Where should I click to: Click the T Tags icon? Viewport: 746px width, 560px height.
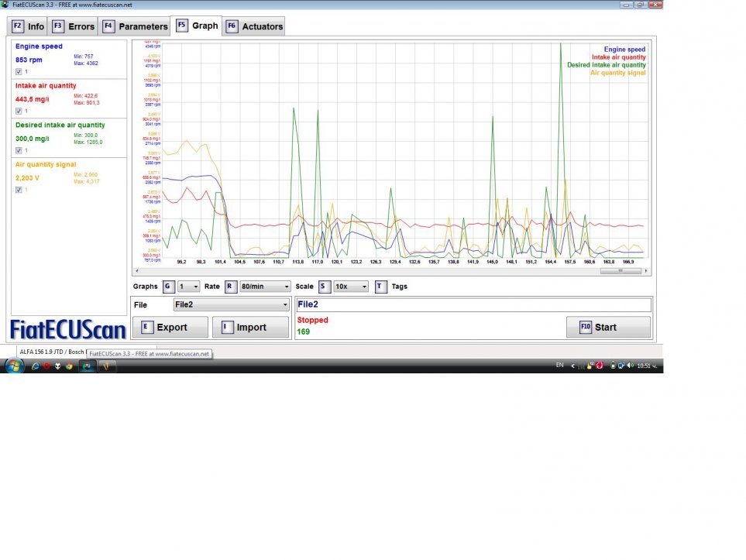(x=380, y=287)
